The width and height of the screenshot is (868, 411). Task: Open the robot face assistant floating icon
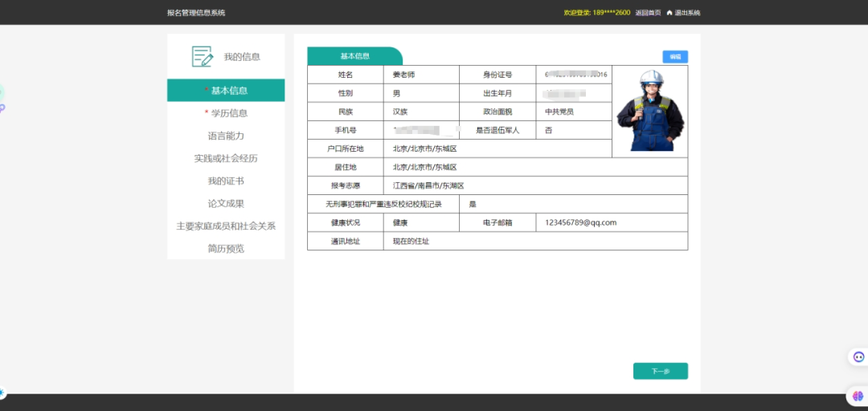pyautogui.click(x=858, y=356)
